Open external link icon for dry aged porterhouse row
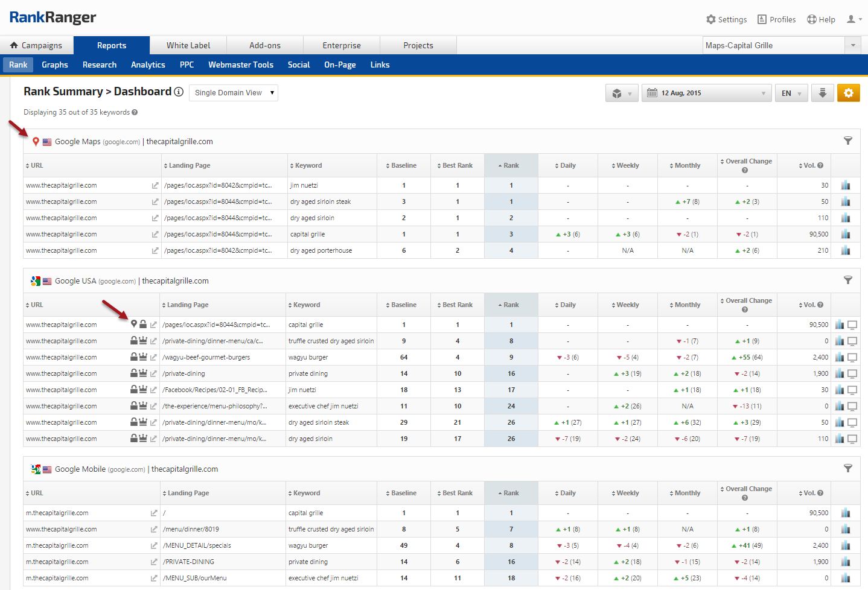Image resolution: width=868 pixels, height=590 pixels. point(155,251)
